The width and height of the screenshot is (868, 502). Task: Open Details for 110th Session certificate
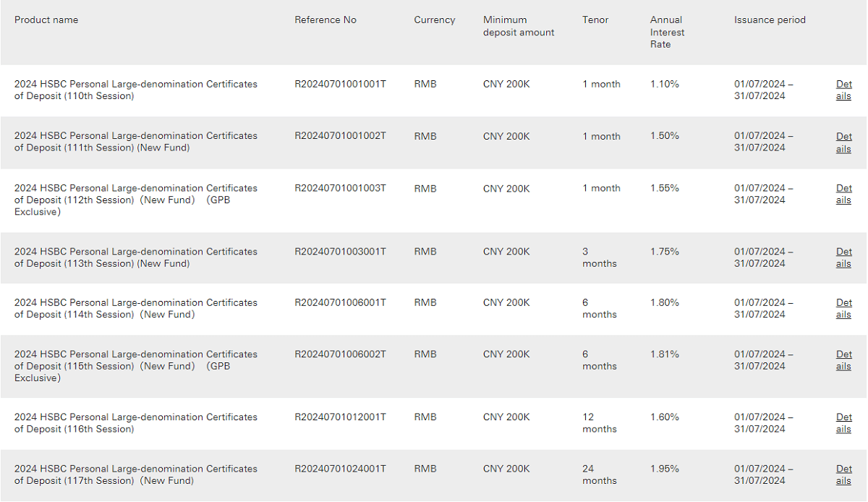point(843,90)
